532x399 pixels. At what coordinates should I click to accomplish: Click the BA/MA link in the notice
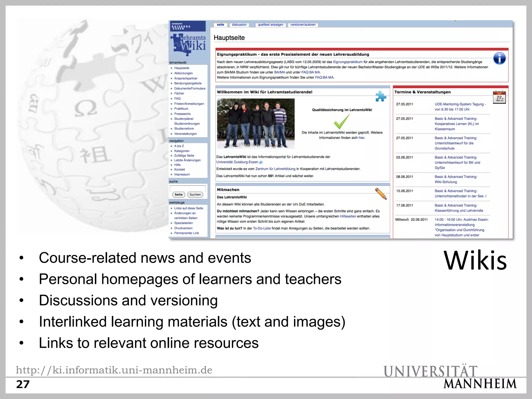pos(280,72)
